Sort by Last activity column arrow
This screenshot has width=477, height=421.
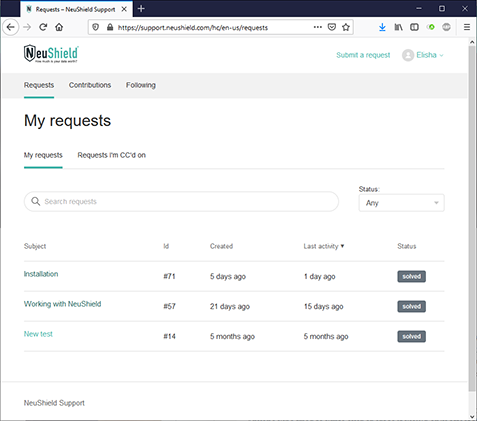(342, 246)
